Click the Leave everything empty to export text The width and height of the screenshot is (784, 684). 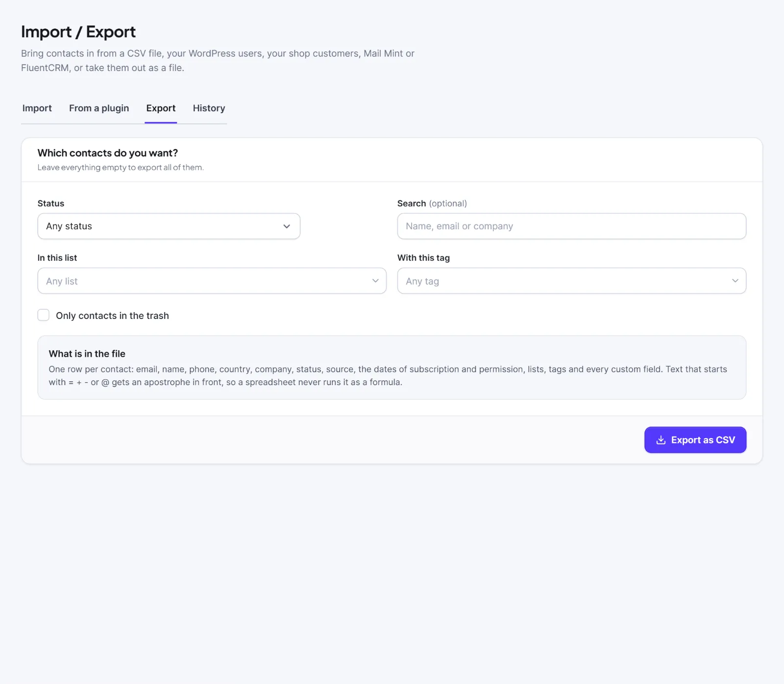point(121,168)
